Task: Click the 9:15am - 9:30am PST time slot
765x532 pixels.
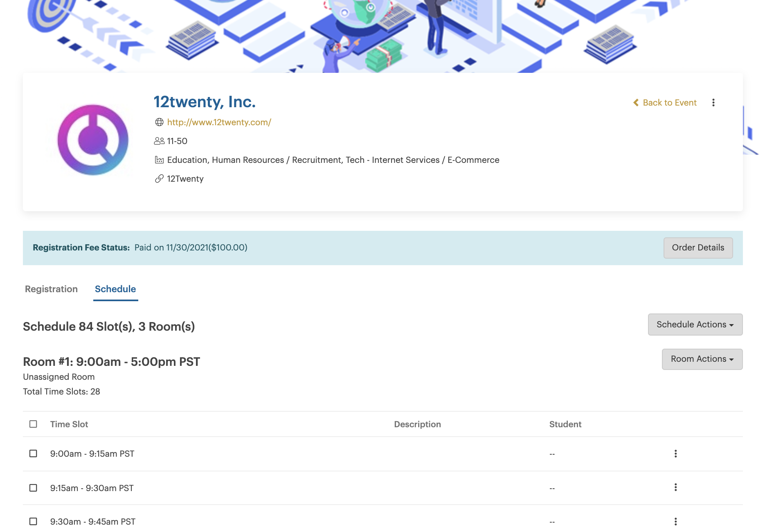Action: pos(92,488)
